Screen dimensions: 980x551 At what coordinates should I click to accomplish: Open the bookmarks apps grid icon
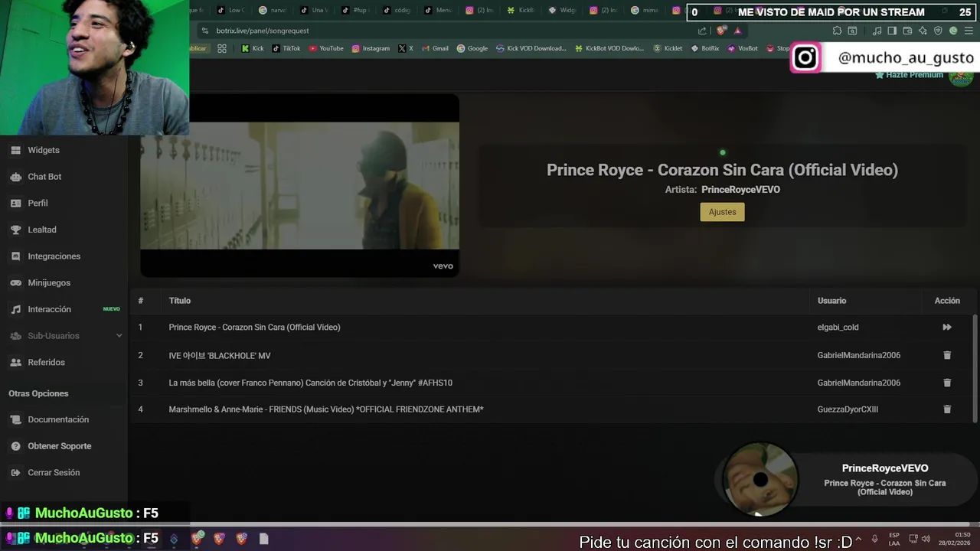[222, 48]
